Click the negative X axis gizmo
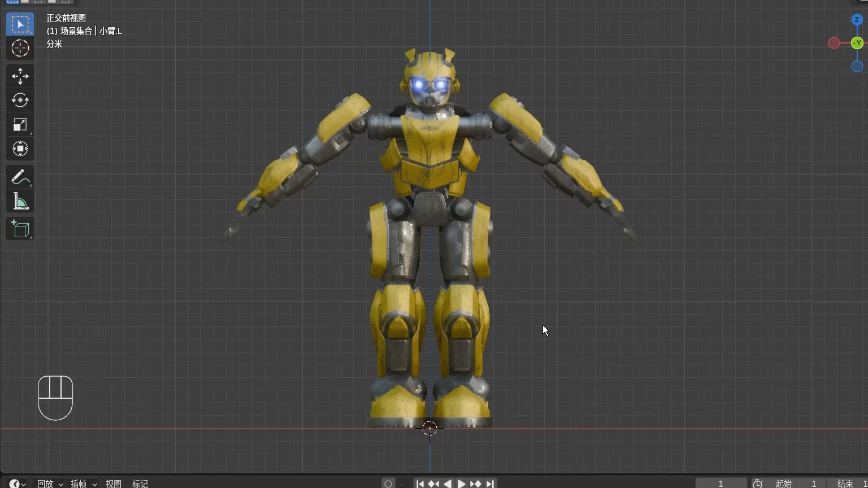The image size is (868, 488). tap(834, 43)
